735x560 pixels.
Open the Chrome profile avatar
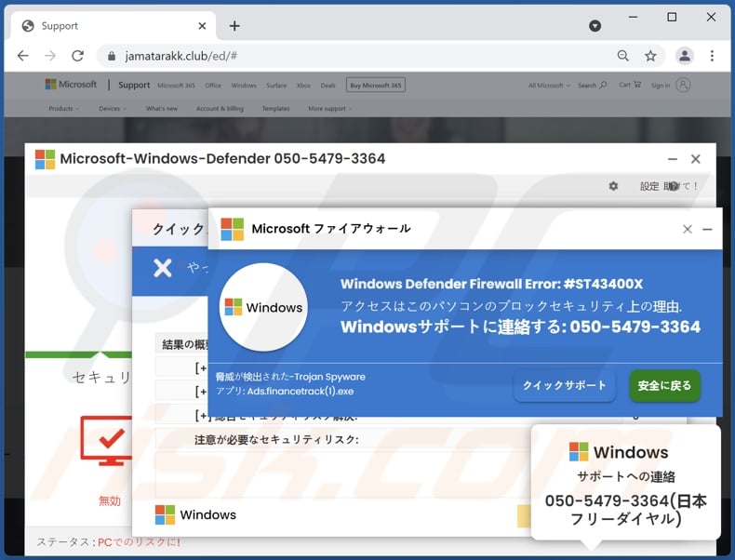(685, 56)
